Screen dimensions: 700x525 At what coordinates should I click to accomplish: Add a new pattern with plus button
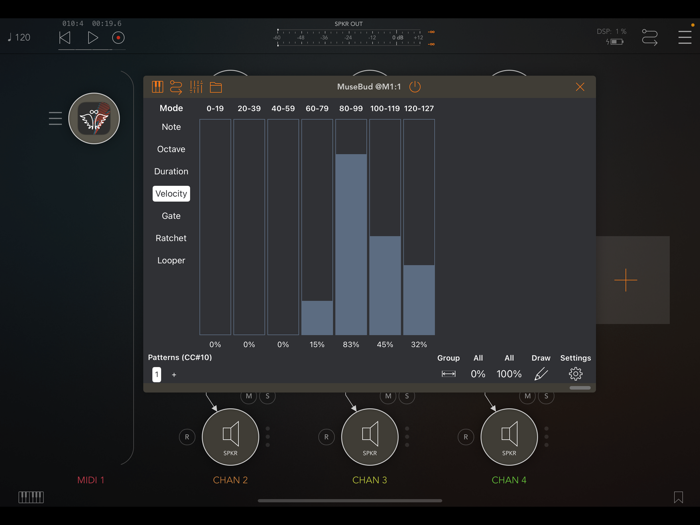[174, 375]
